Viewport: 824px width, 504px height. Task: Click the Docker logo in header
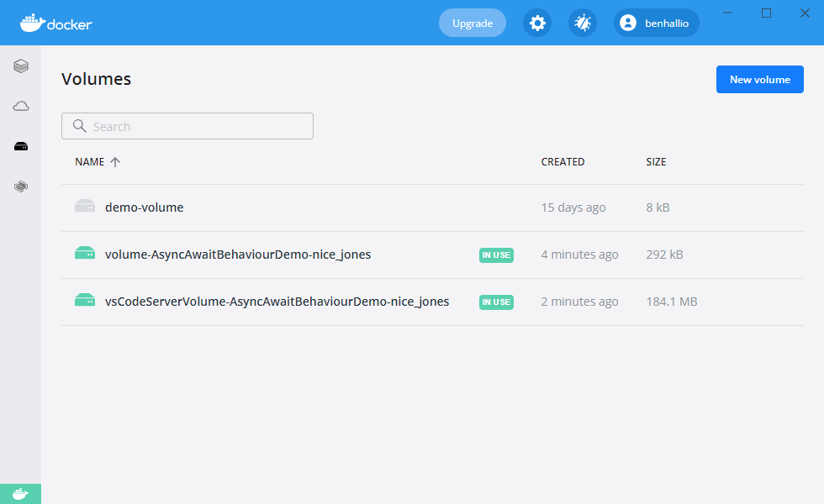coord(56,24)
